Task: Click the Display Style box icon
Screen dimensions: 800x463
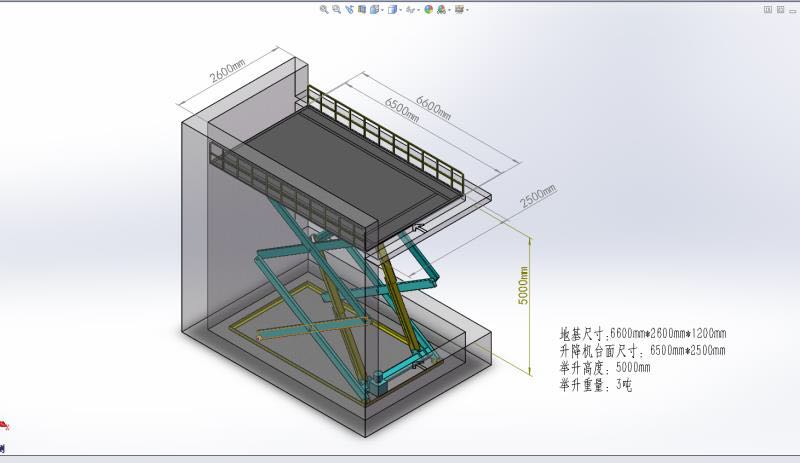Action: (x=392, y=9)
